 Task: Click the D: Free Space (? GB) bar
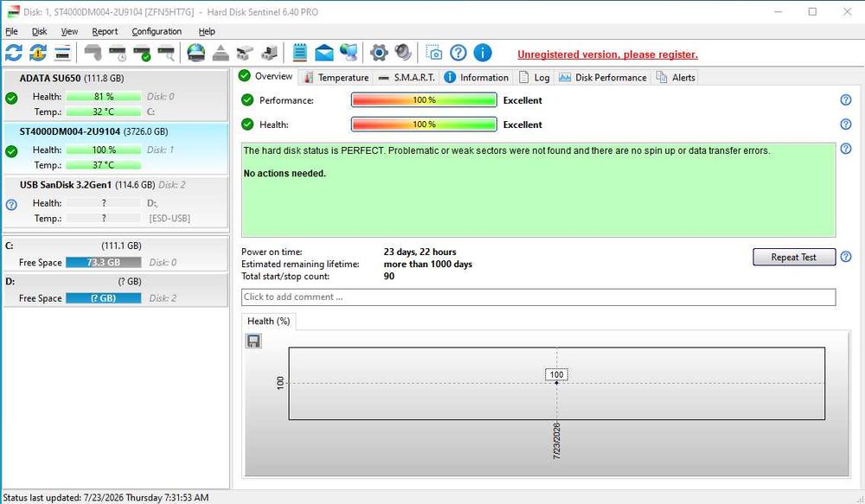tap(103, 298)
